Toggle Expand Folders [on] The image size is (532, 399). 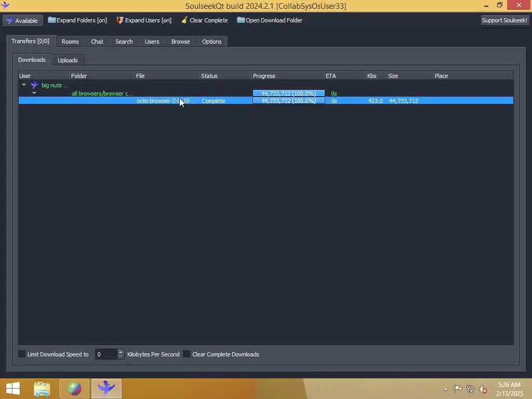(77, 20)
